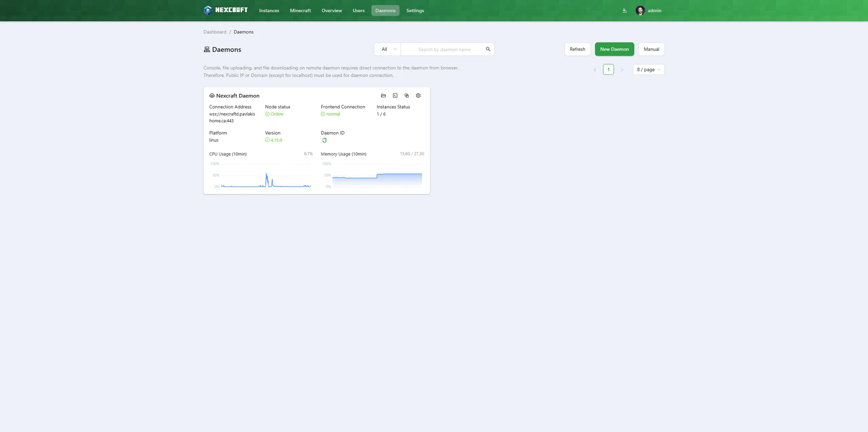Click the download/translate icon beside admin
Image resolution: width=868 pixels, height=432 pixels.
tap(625, 11)
